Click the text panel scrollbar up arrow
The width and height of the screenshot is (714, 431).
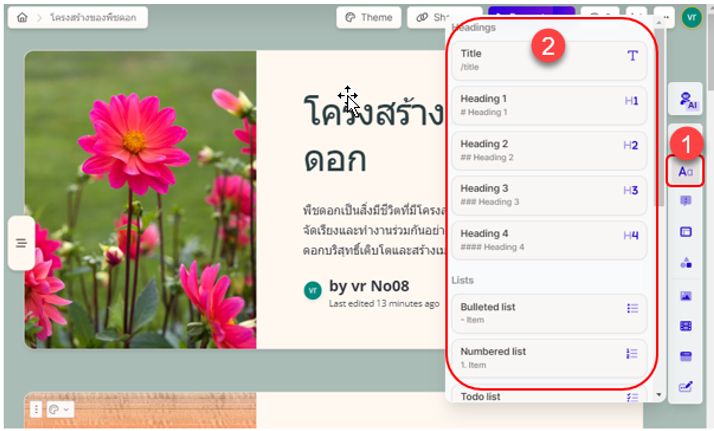pos(659,22)
